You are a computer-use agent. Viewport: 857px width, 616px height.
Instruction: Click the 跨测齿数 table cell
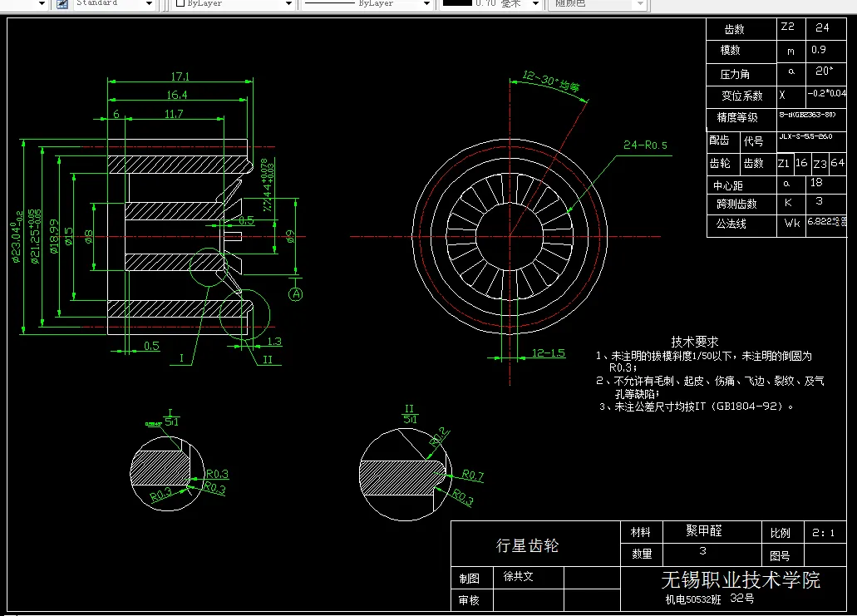(x=741, y=204)
